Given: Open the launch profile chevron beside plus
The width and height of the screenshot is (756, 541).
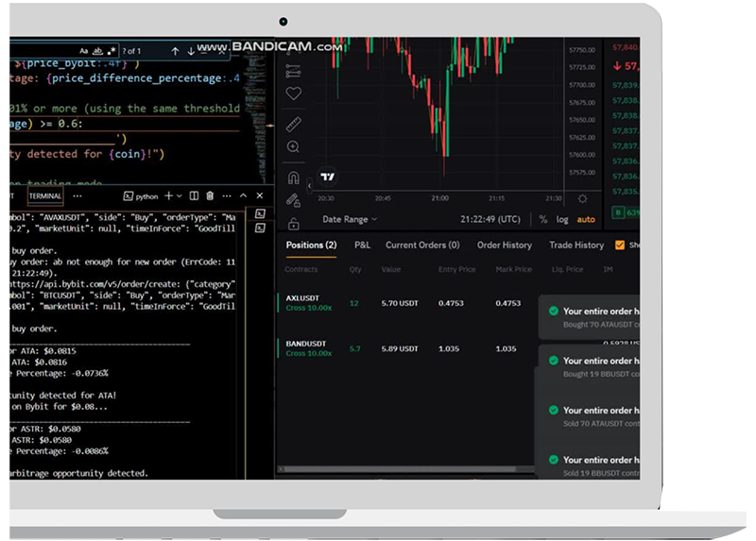Looking at the screenshot, I should pos(179,195).
